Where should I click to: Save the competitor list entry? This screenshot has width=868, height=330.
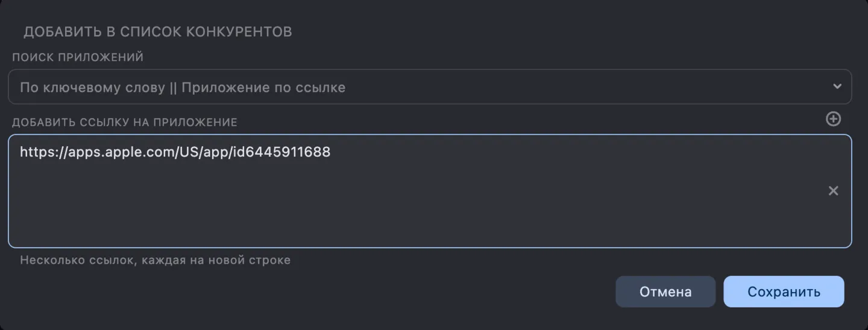click(x=784, y=292)
